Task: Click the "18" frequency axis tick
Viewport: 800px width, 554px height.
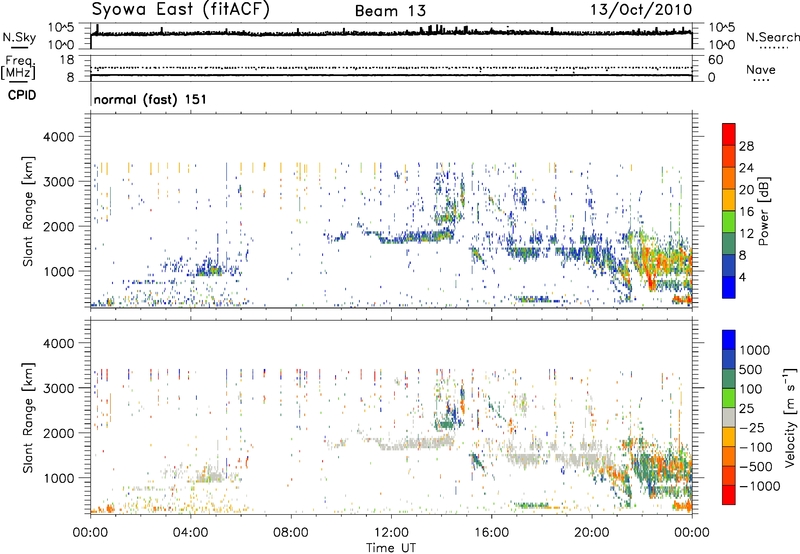Action: click(67, 60)
